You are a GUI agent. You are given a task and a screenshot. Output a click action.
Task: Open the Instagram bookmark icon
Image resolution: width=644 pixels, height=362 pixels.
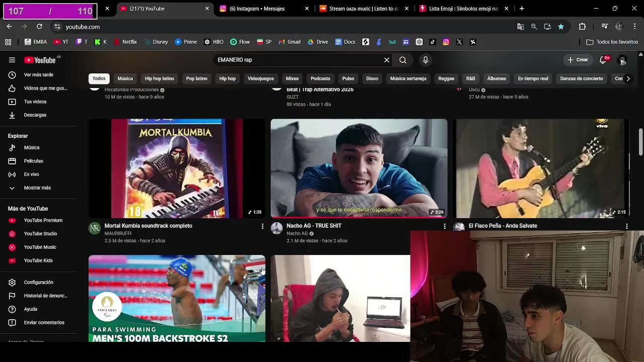446,42
